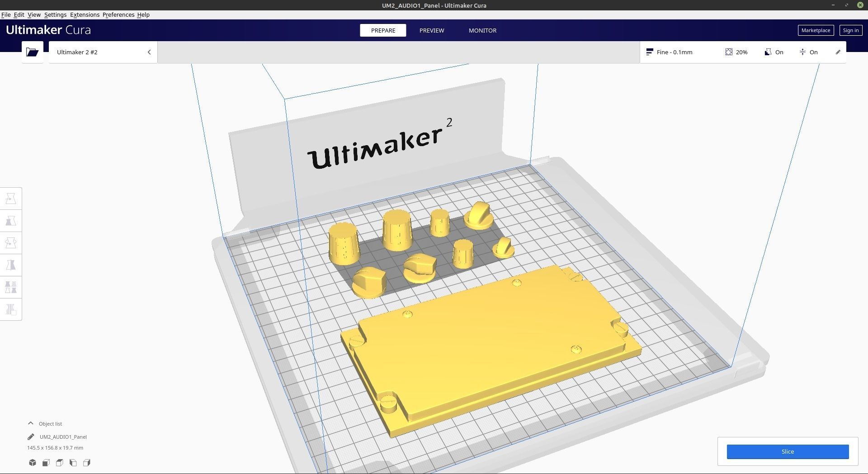Switch to the PREPARE stage
The height and width of the screenshot is (474, 868).
click(x=383, y=30)
